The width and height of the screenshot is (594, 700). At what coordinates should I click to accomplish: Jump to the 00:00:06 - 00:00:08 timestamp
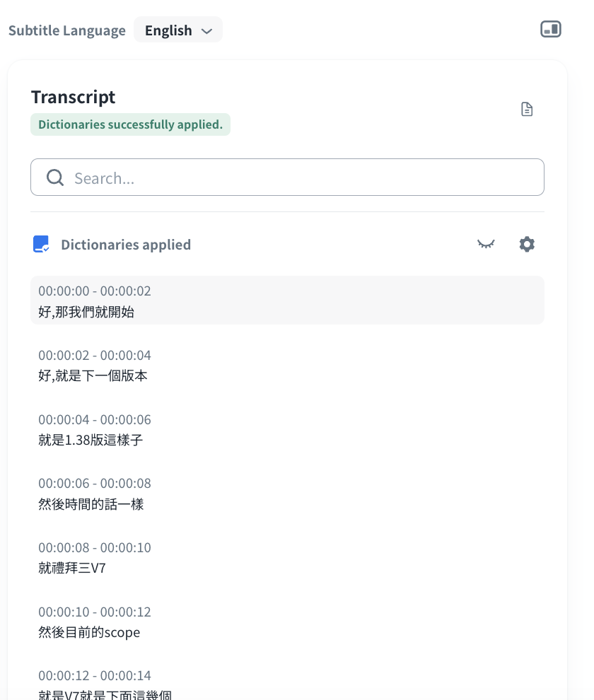pyautogui.click(x=95, y=484)
